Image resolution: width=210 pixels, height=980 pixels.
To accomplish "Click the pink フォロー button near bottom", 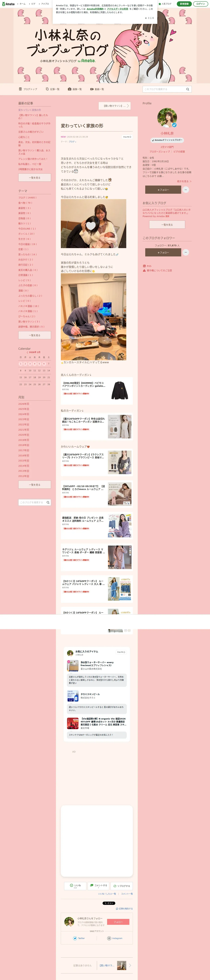I will point(118,922).
